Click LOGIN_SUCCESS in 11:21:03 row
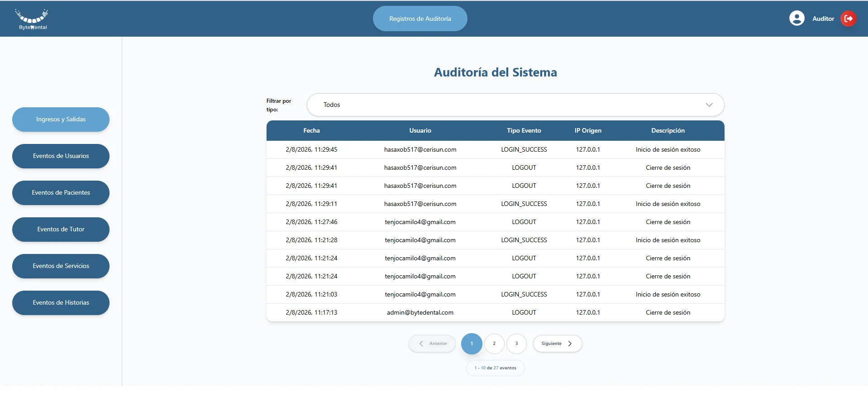 (x=524, y=294)
